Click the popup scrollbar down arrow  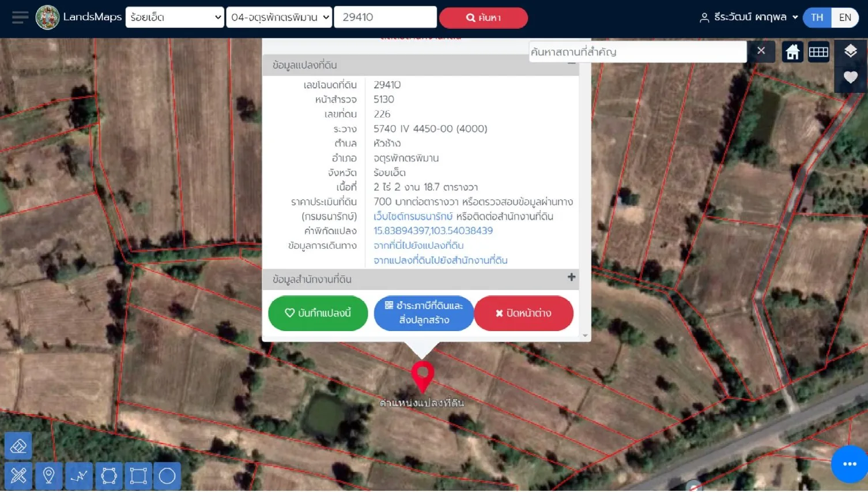tap(585, 335)
